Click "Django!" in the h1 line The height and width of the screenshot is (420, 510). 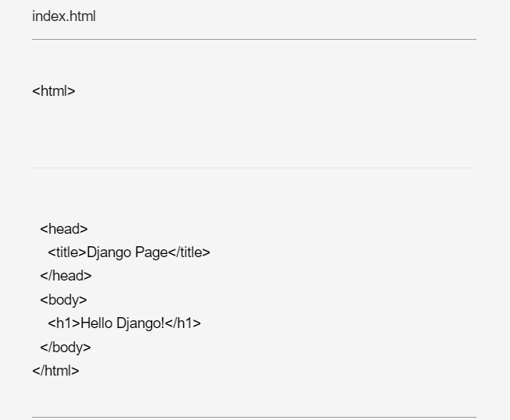tap(140, 323)
